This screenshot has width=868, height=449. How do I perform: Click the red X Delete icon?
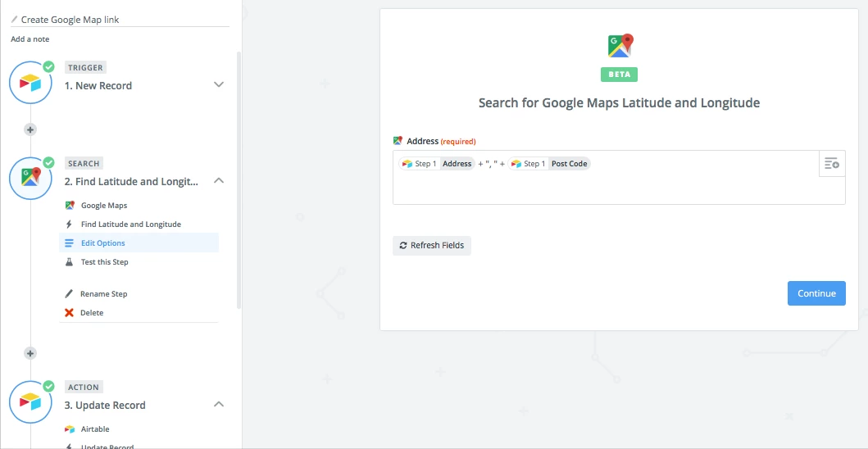coord(69,313)
